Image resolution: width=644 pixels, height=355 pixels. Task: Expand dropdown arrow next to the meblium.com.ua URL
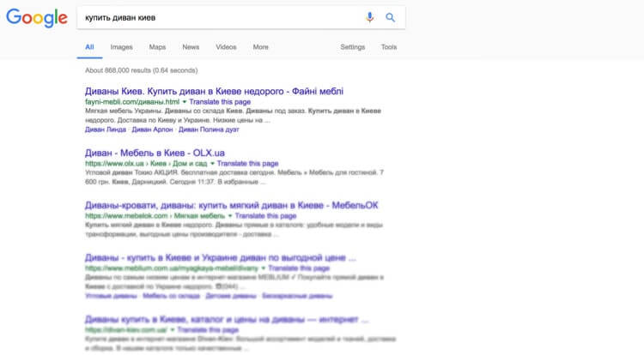click(x=264, y=268)
